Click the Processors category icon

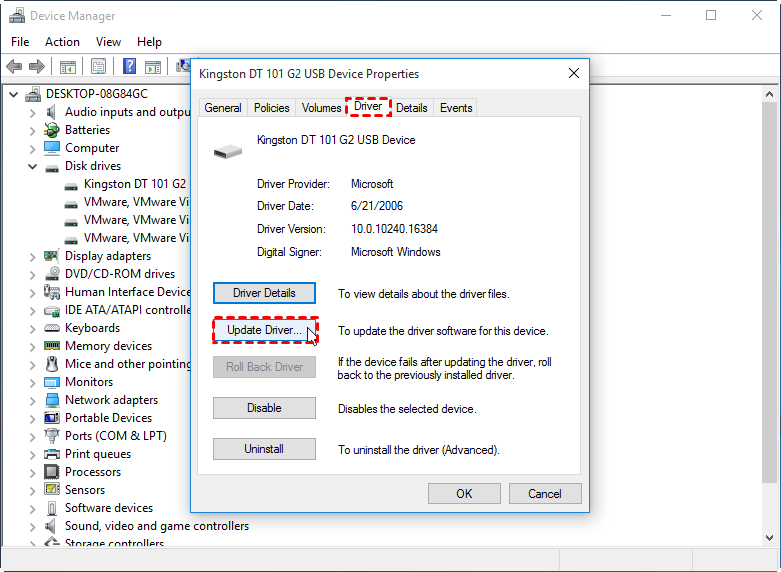pyautogui.click(x=52, y=472)
